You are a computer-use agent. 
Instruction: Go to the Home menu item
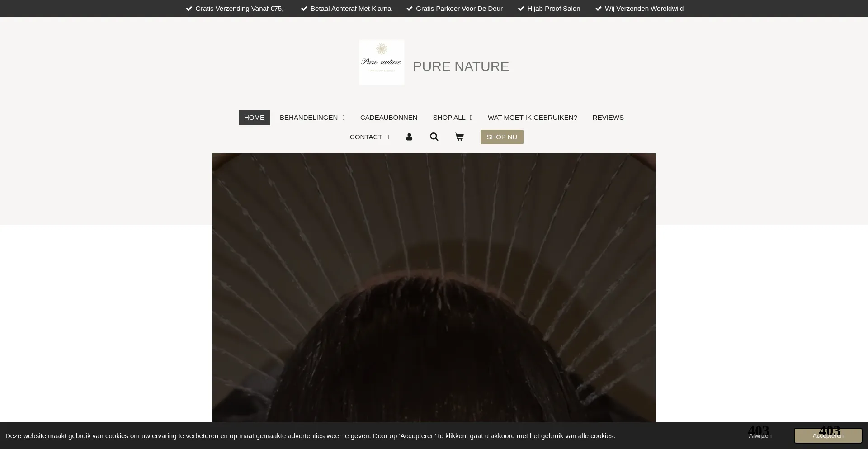tap(254, 118)
